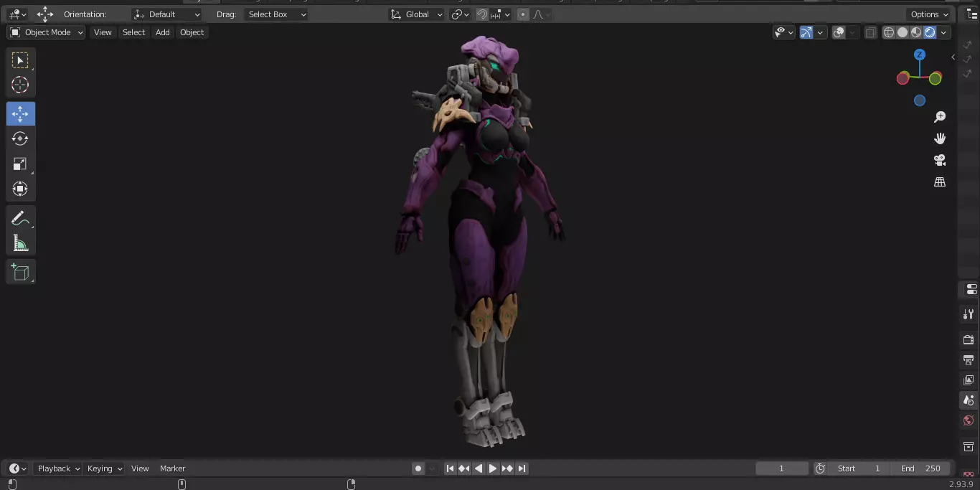Click the End frame field showing 250
Image resolution: width=980 pixels, height=490 pixels.
[920, 468]
